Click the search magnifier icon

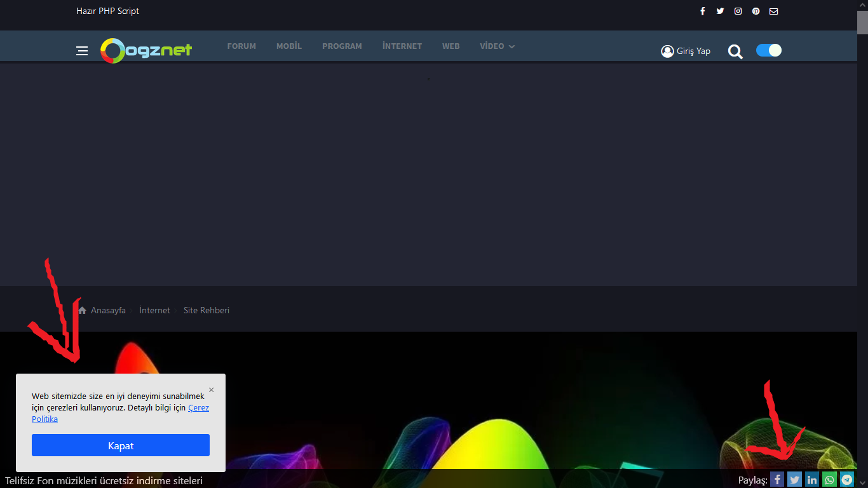[x=735, y=51]
